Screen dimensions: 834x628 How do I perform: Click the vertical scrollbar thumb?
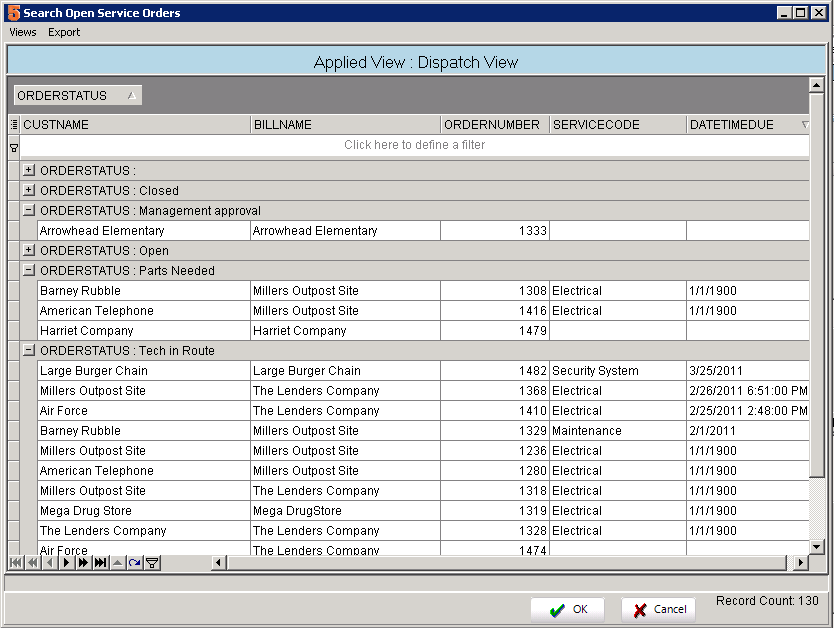tap(816, 285)
